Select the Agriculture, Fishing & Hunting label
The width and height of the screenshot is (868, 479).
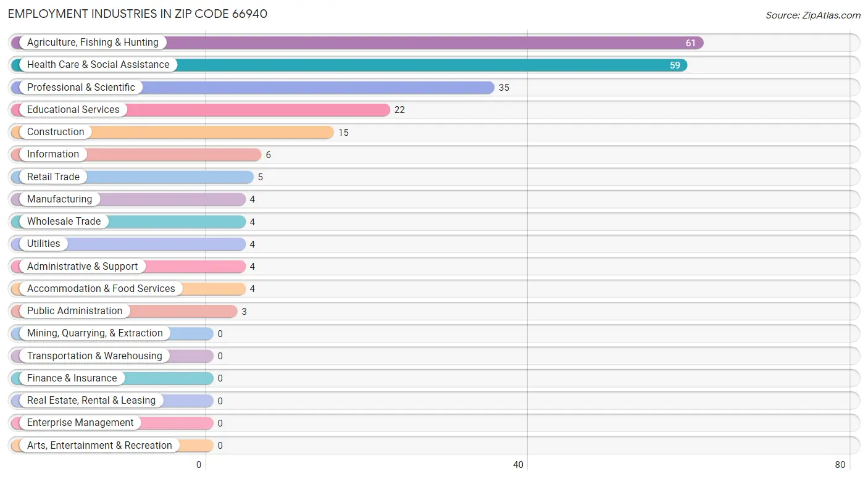[x=93, y=43]
